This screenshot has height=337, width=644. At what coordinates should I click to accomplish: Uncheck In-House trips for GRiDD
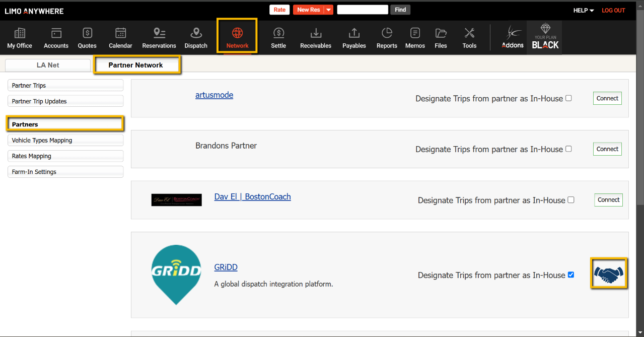tap(570, 275)
